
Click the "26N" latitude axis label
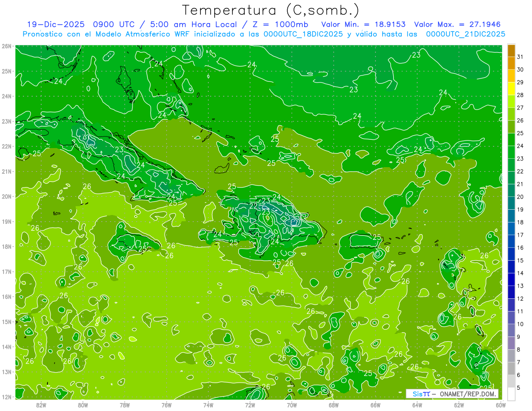click(7, 46)
